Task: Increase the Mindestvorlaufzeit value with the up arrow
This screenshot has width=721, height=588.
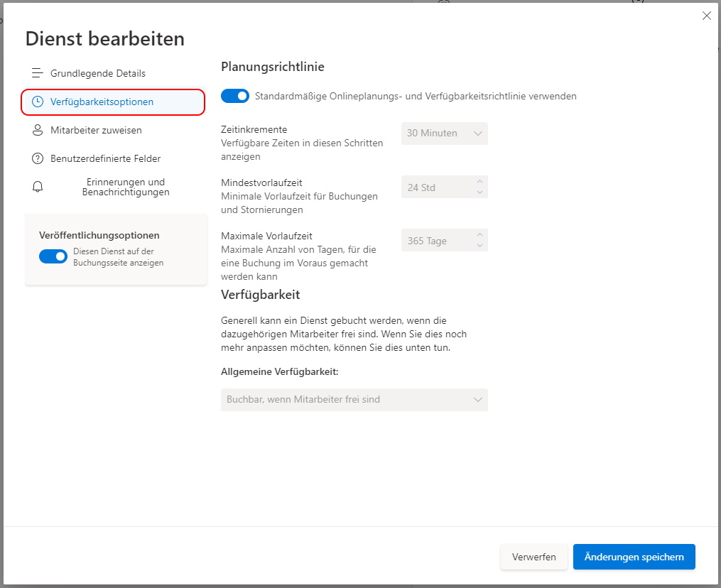Action: point(480,182)
